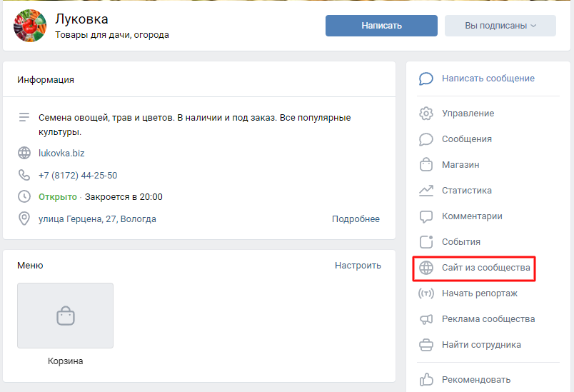The image size is (574, 392).
Task: Expand details via the Подробнее link
Action: 356,219
